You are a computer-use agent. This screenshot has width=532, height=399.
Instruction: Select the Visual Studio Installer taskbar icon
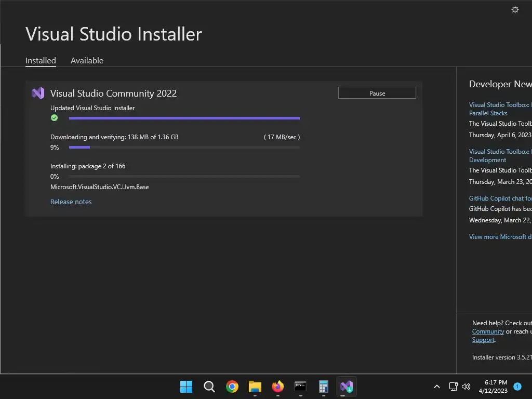pos(347,387)
